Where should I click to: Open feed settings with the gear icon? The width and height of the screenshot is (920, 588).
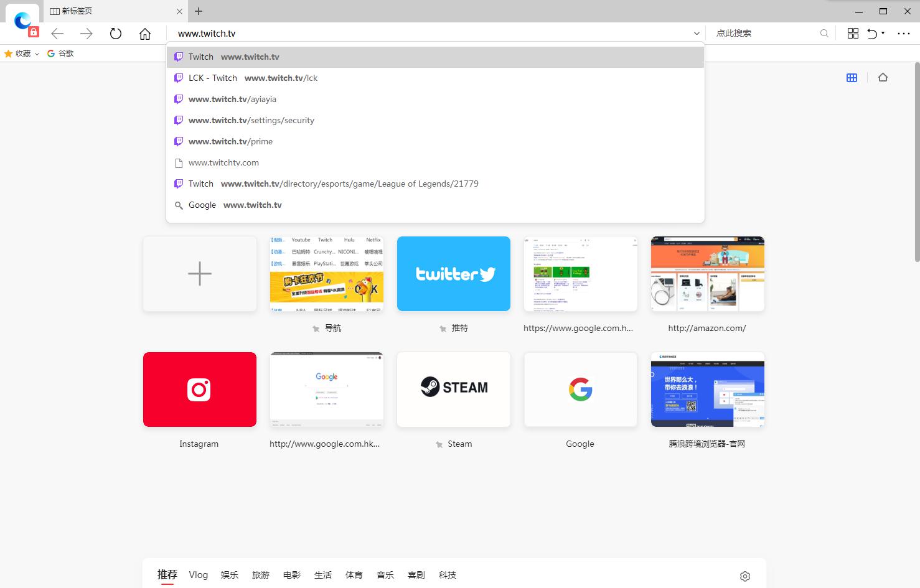[745, 576]
